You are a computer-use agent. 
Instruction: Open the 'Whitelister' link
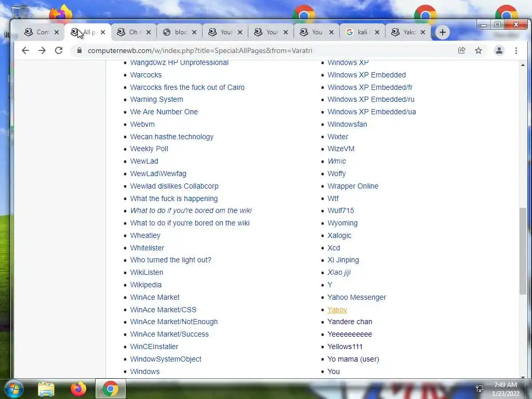(147, 248)
